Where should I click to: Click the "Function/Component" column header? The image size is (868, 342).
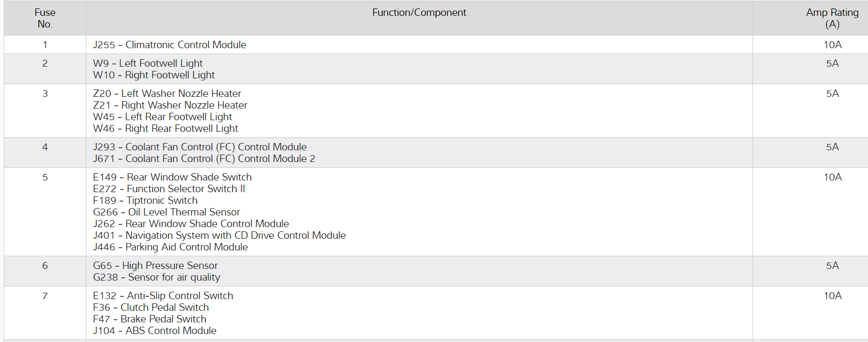419,13
